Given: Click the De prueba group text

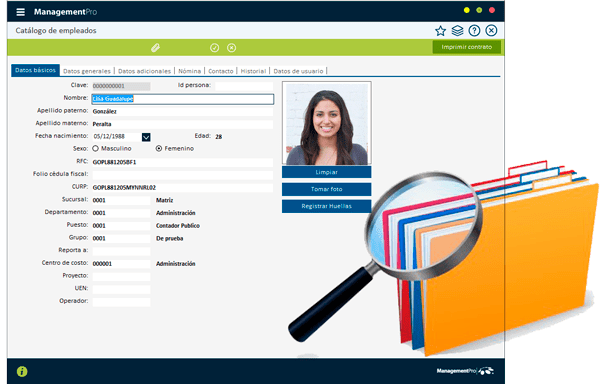Looking at the screenshot, I should 170,238.
